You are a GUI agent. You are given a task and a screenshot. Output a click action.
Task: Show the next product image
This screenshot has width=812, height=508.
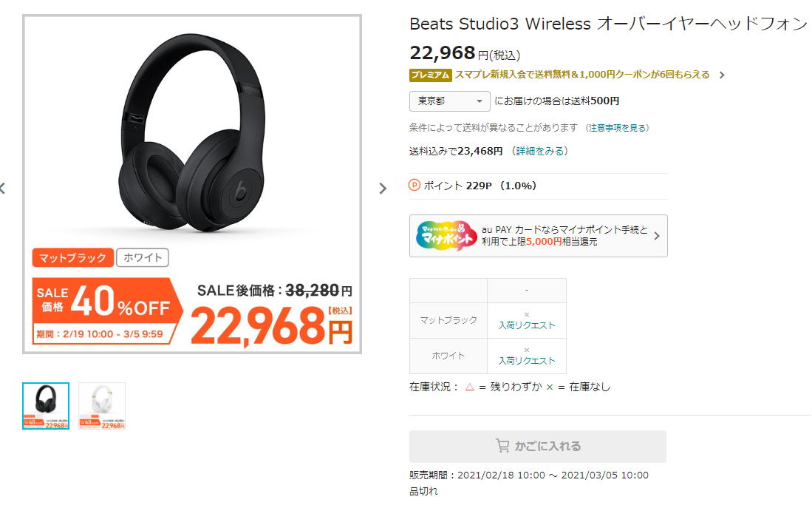point(383,188)
